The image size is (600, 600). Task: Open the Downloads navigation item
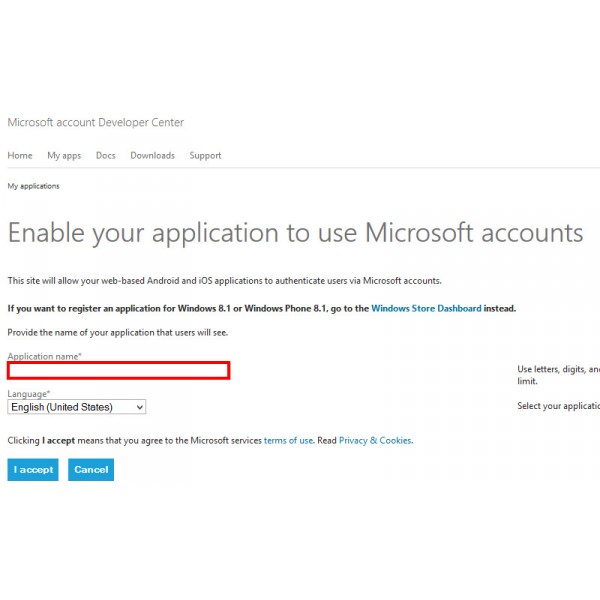(x=152, y=155)
